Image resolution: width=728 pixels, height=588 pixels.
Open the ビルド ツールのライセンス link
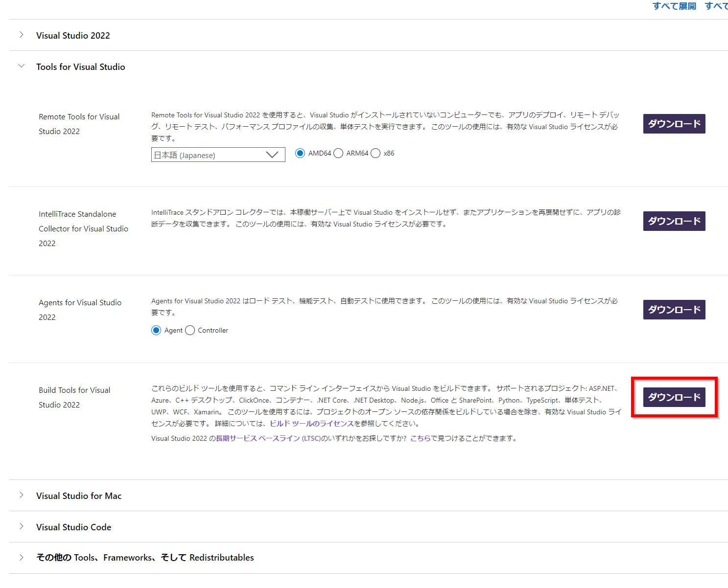[x=312, y=424]
